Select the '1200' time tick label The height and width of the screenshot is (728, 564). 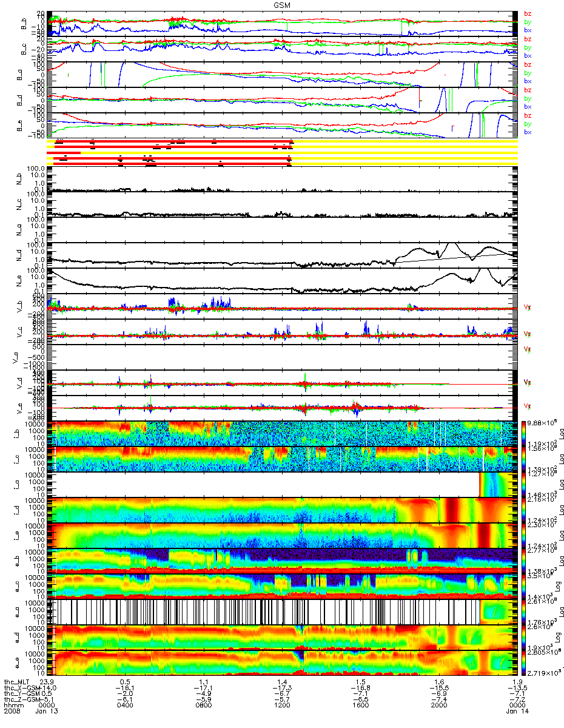coord(281,706)
